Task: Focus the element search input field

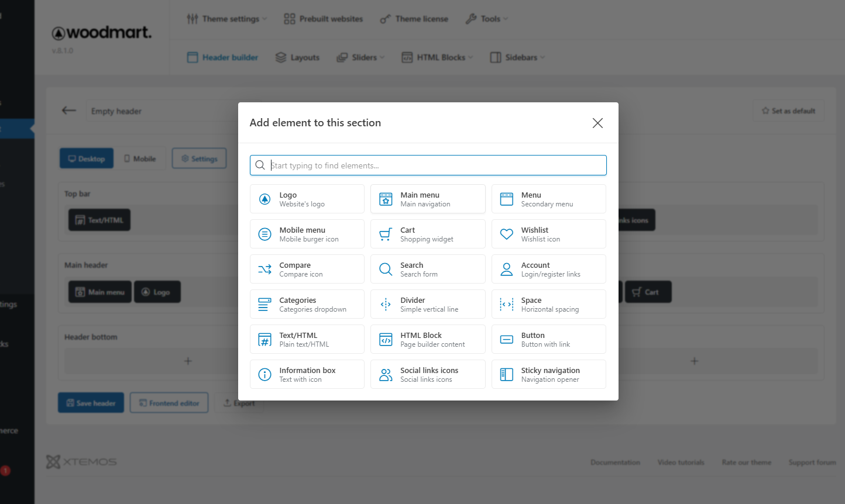Action: point(433,165)
